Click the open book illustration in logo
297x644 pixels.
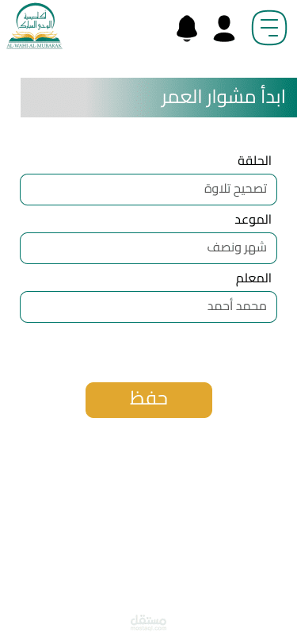pyautogui.click(x=35, y=36)
